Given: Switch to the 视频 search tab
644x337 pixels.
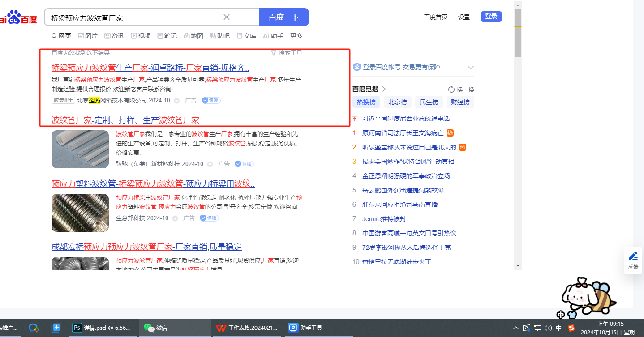Looking at the screenshot, I should (x=141, y=36).
